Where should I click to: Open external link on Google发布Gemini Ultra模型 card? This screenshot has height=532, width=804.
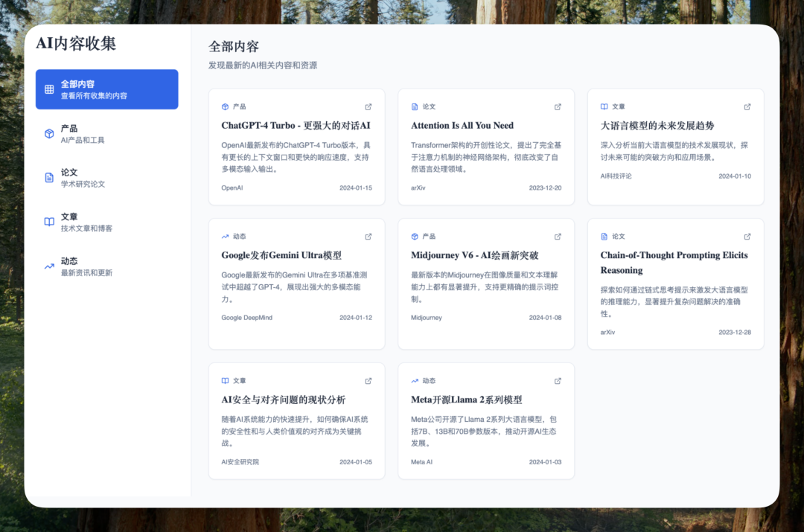[x=368, y=237]
